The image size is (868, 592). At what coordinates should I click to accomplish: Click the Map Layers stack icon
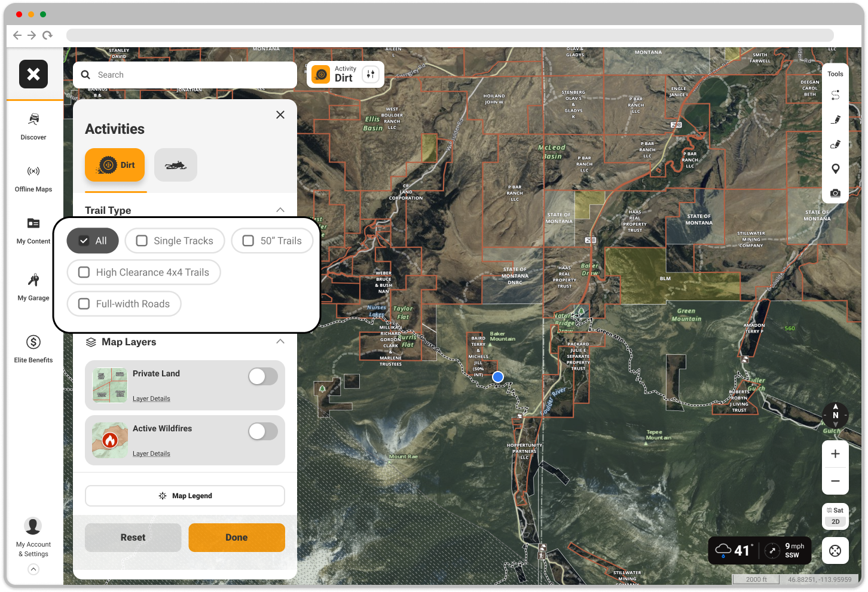coord(91,342)
